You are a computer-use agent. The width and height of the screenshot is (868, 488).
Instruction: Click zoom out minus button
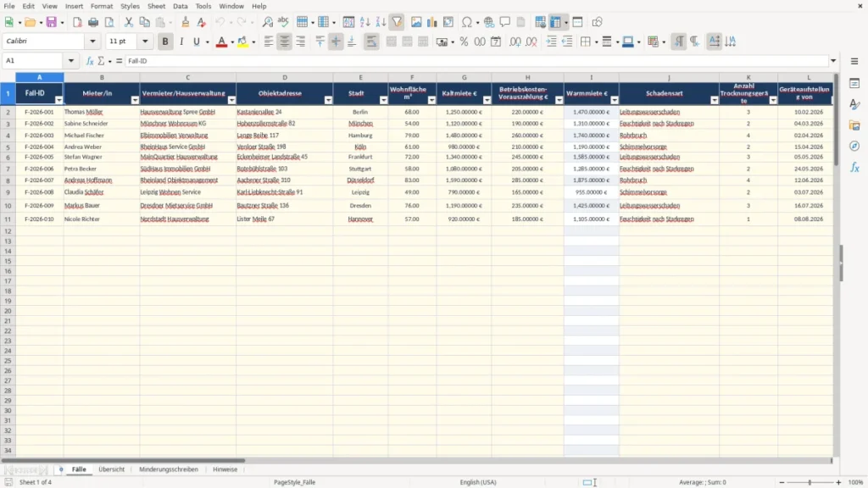click(782, 482)
